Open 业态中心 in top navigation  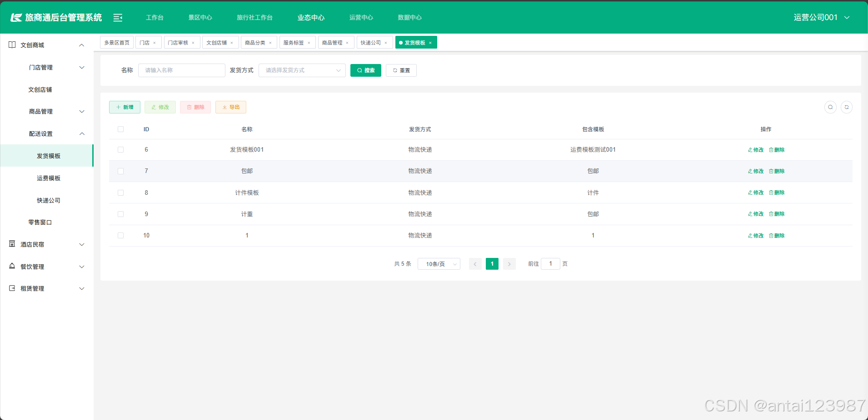coord(311,18)
